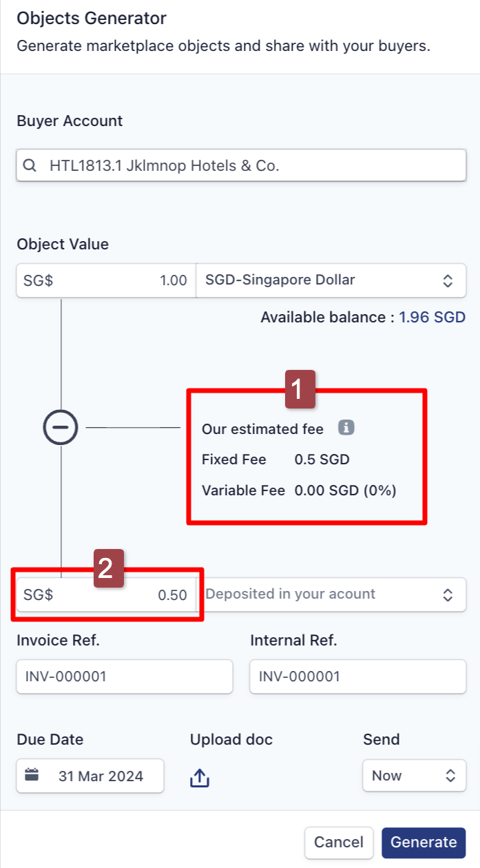
Task: Click the Internal Ref. input field
Action: tap(358, 676)
